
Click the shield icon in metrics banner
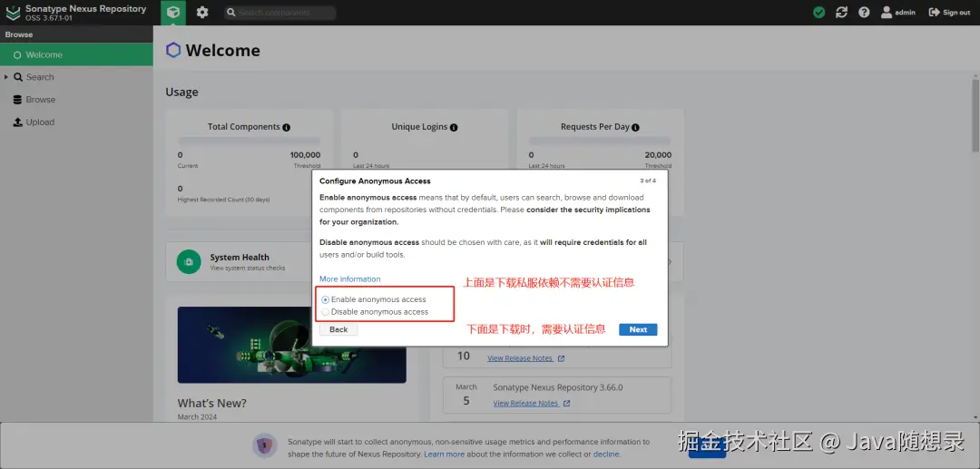pos(265,446)
